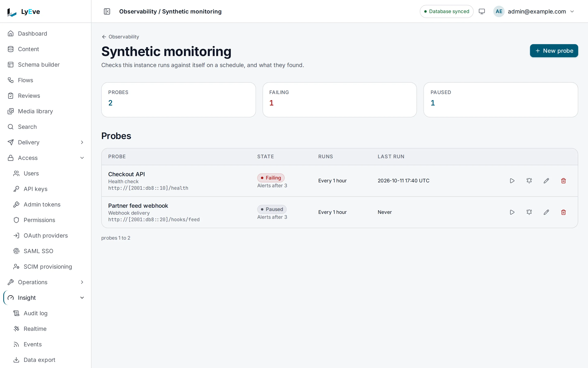Open Permissions page

pos(48,220)
